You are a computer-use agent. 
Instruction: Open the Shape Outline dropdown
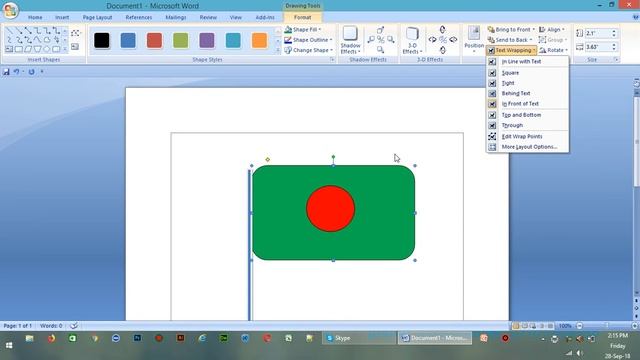coord(308,40)
